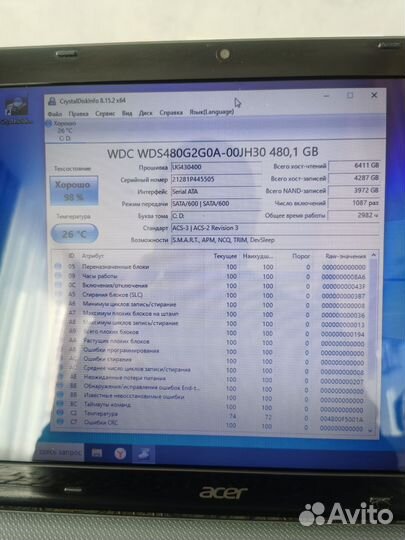Click the S.M.A.R.T., APM, NCQ, TRIM features field
The width and height of the screenshot is (405, 540).
pyautogui.click(x=275, y=240)
